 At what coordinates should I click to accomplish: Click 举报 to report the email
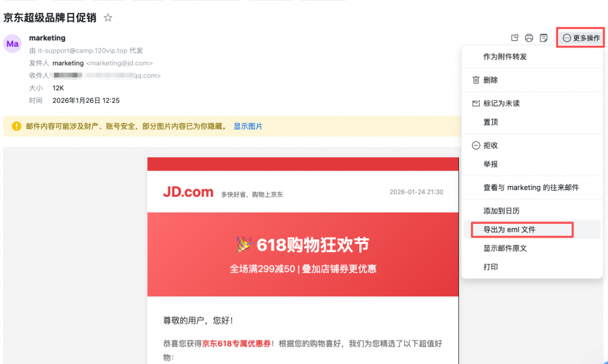tap(490, 164)
